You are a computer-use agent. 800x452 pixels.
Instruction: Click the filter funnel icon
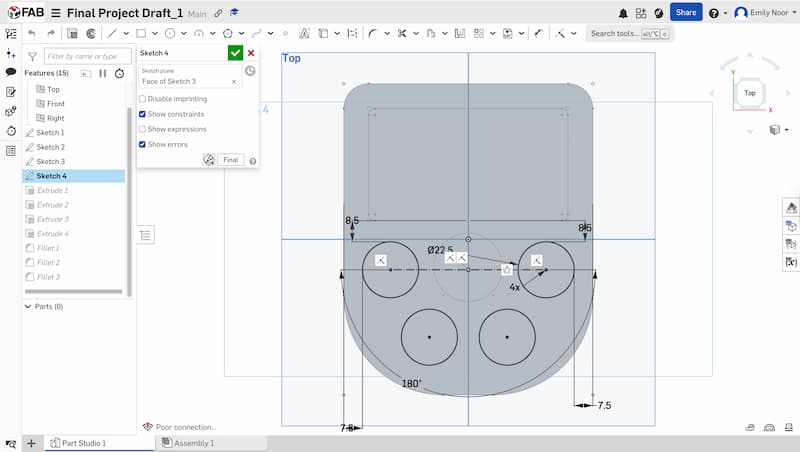point(32,57)
